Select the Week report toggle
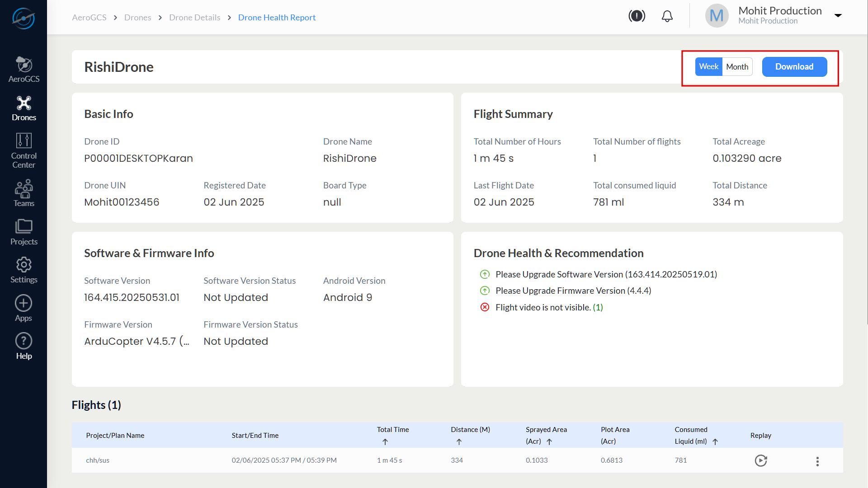 click(708, 66)
